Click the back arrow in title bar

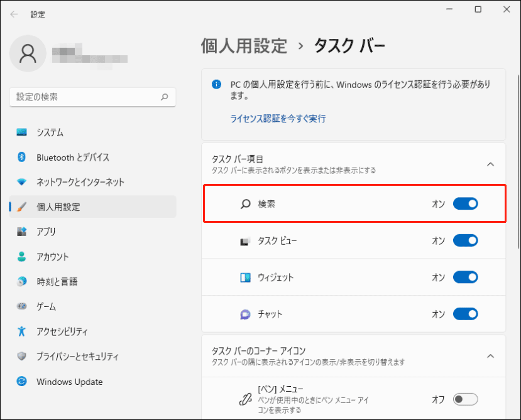click(14, 14)
